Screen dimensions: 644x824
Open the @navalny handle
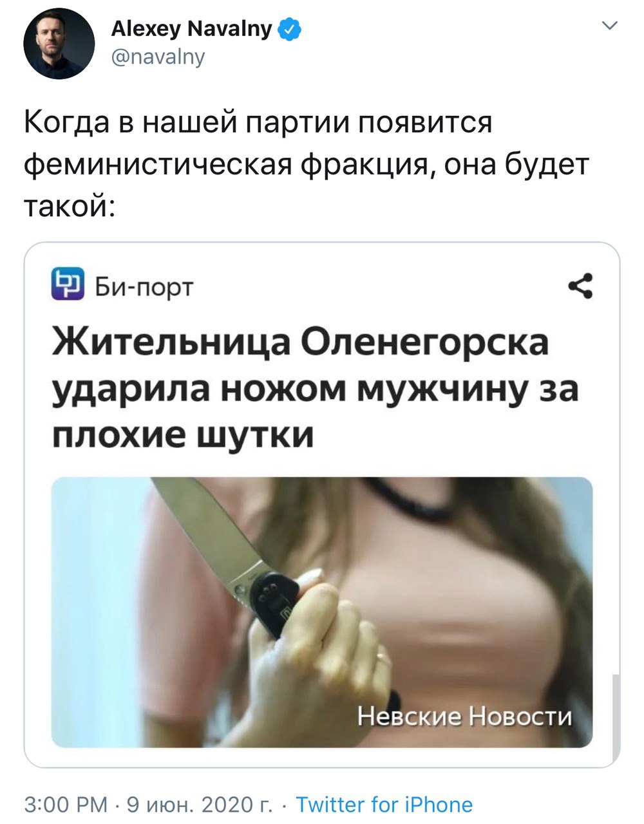tap(158, 58)
